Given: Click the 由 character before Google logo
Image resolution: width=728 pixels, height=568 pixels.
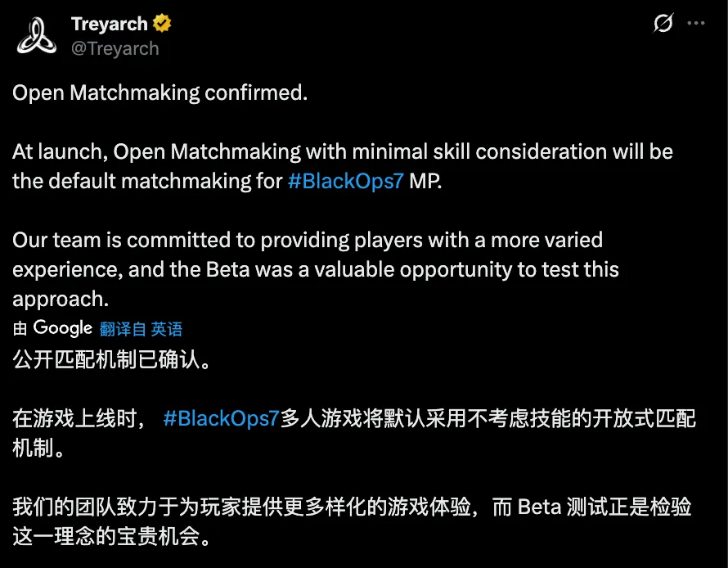Looking at the screenshot, I should pos(20,329).
